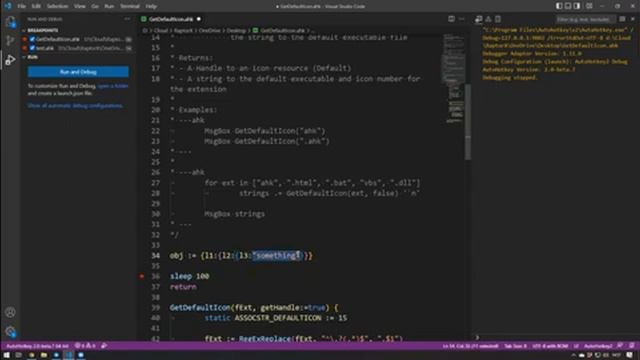Open the Selection menu

point(57,6)
